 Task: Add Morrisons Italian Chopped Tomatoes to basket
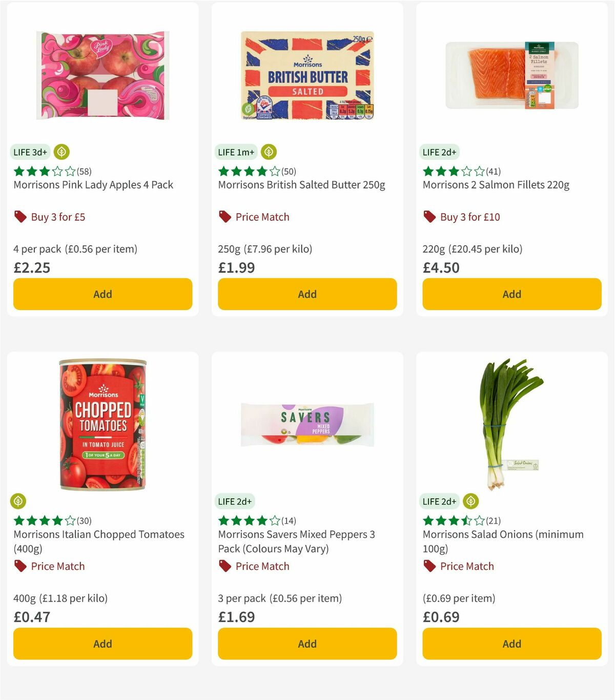click(102, 644)
